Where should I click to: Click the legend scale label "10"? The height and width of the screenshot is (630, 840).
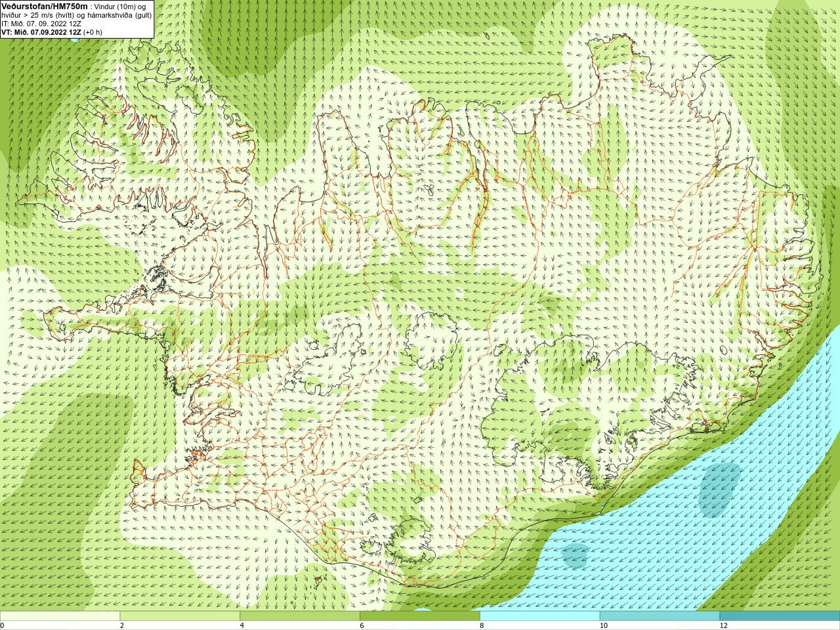[x=604, y=625]
